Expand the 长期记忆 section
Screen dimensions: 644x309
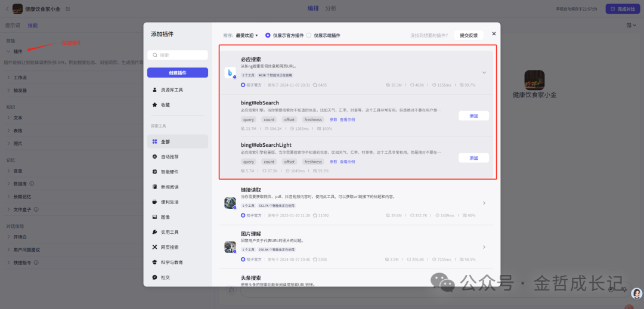[9, 196]
